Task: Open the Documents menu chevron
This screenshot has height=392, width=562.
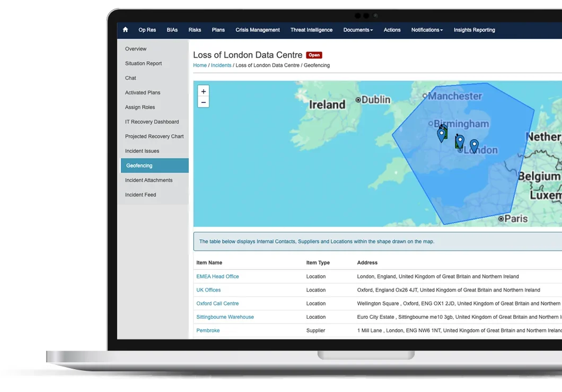Action: (x=371, y=30)
